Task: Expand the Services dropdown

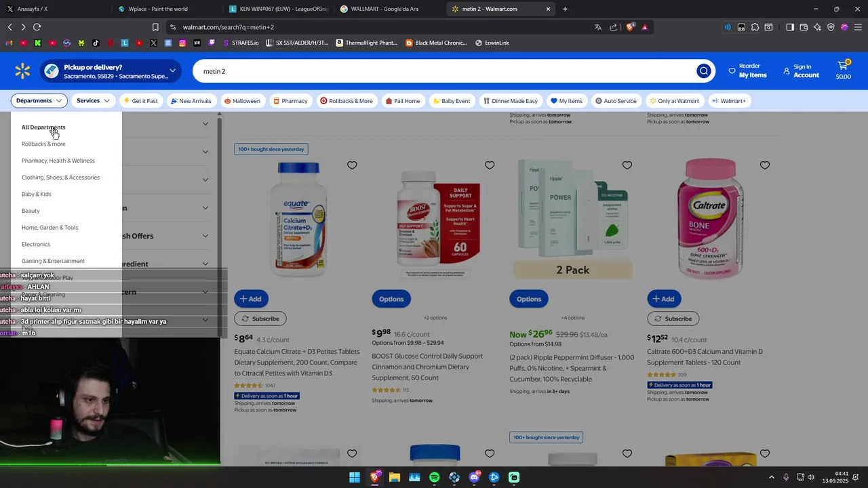Action: tap(93, 101)
